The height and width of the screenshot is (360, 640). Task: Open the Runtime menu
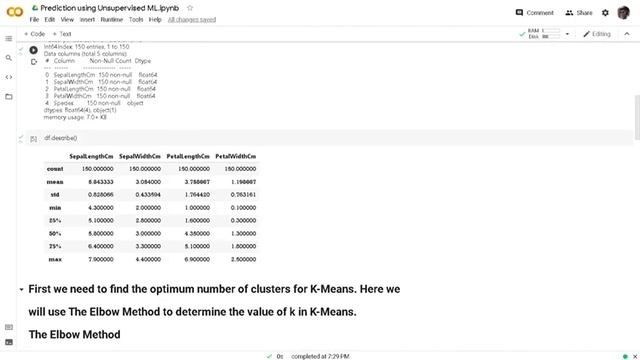click(111, 20)
